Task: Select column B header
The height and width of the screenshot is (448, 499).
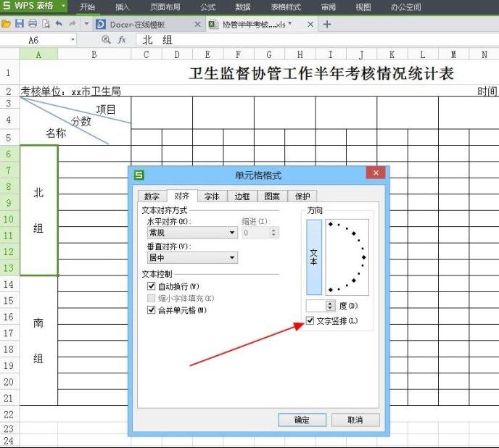Action: (94, 54)
